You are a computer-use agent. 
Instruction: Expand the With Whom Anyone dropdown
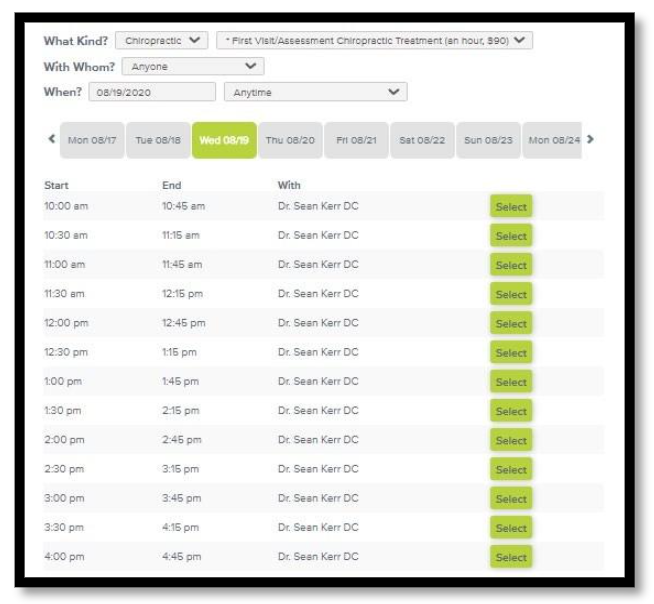pyautogui.click(x=192, y=67)
